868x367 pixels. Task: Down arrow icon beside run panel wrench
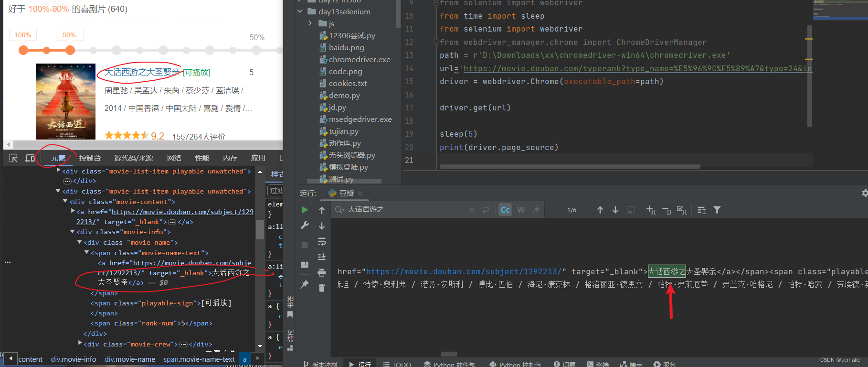coord(322,226)
